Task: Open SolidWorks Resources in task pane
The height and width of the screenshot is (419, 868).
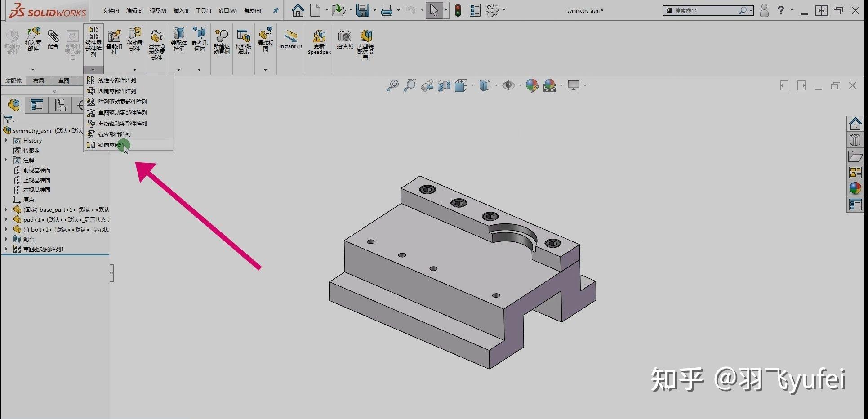Action: [855, 123]
